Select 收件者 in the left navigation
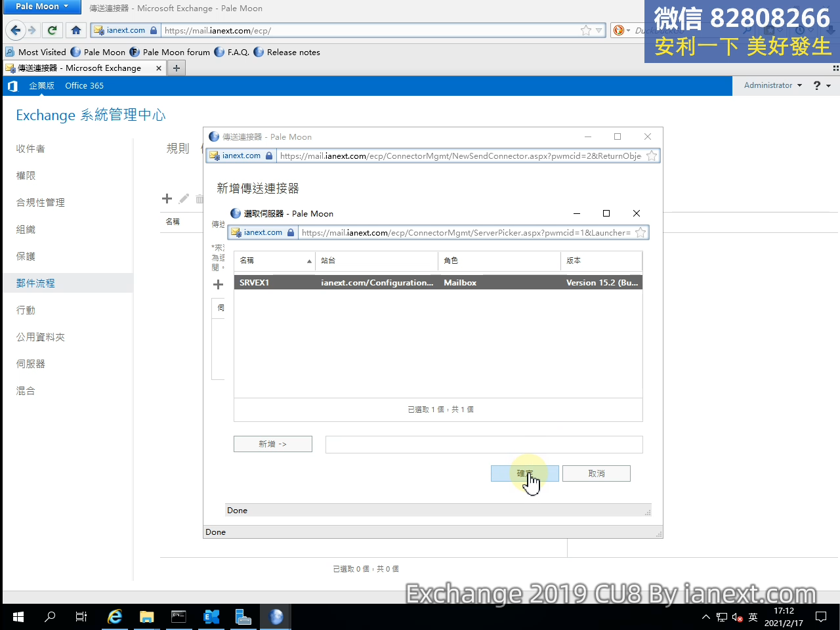 [x=31, y=149]
